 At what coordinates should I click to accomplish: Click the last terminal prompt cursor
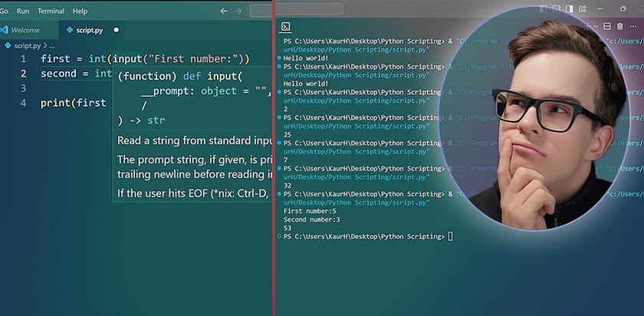[x=451, y=237]
